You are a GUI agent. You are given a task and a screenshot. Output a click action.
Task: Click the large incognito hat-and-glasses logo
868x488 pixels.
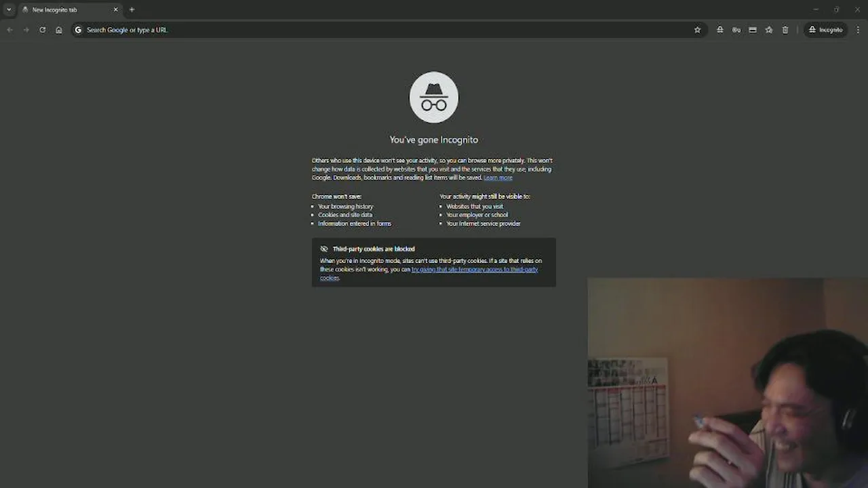coord(434,98)
